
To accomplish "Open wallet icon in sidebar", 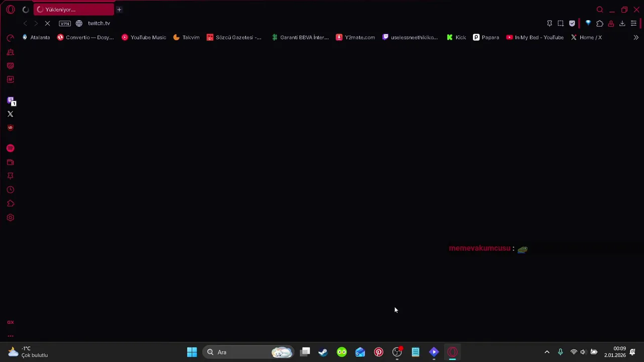I will pos(10,162).
